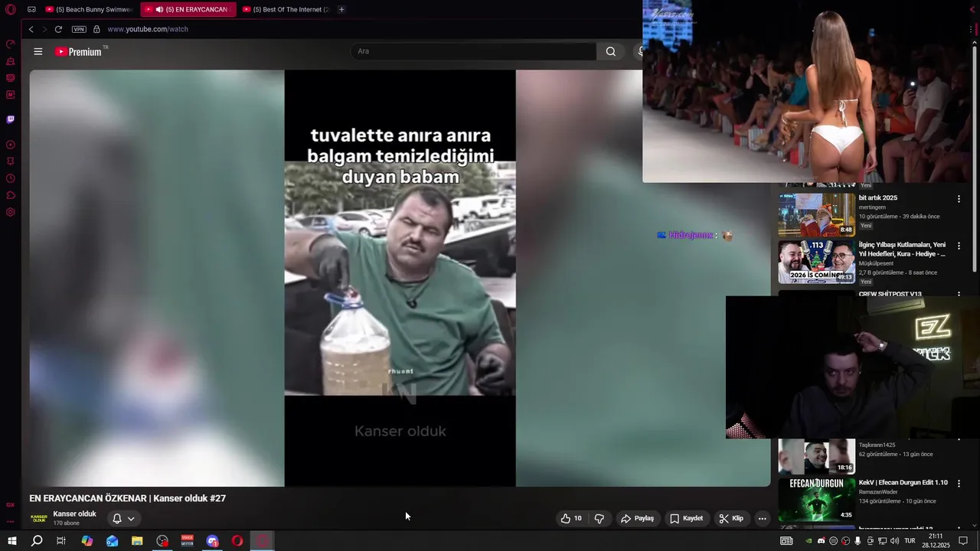980x551 pixels.
Task: Focus the www.youtube.com/watch address field
Action: [148, 29]
